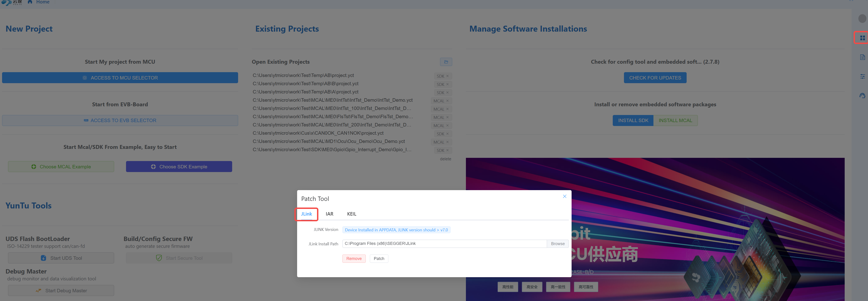
Task: Click the support headset icon
Action: tap(862, 96)
